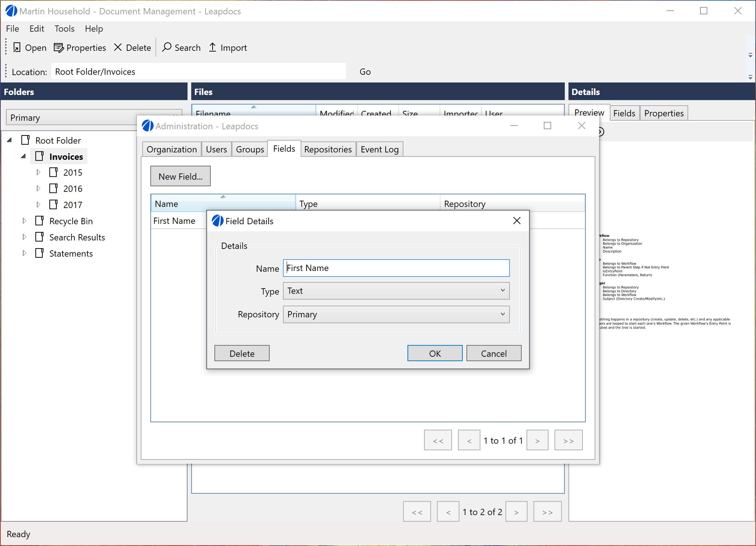This screenshot has height=546, width=756.
Task: Click the Open document icon in toolbar
Action: 16,47
